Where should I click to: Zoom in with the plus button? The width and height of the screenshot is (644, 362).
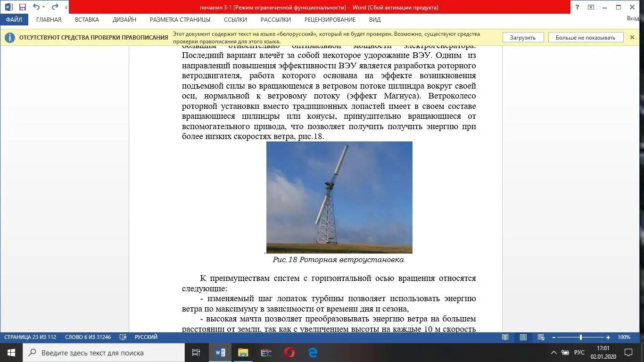click(x=608, y=337)
